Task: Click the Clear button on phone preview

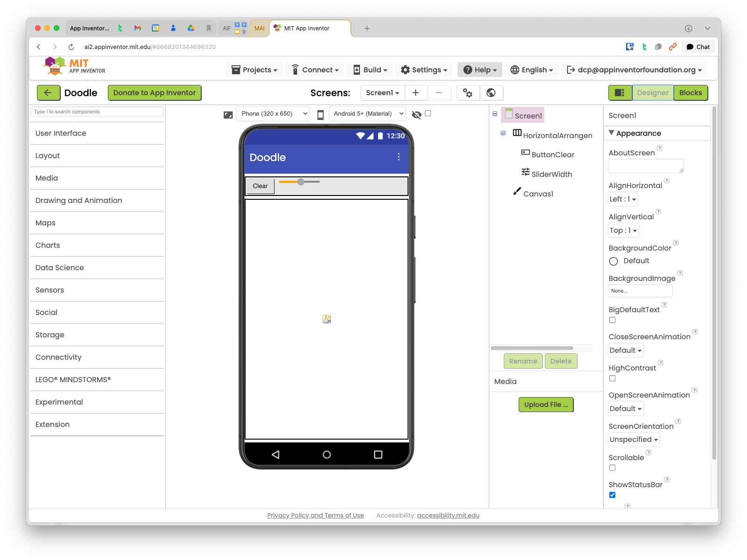Action: coord(261,186)
